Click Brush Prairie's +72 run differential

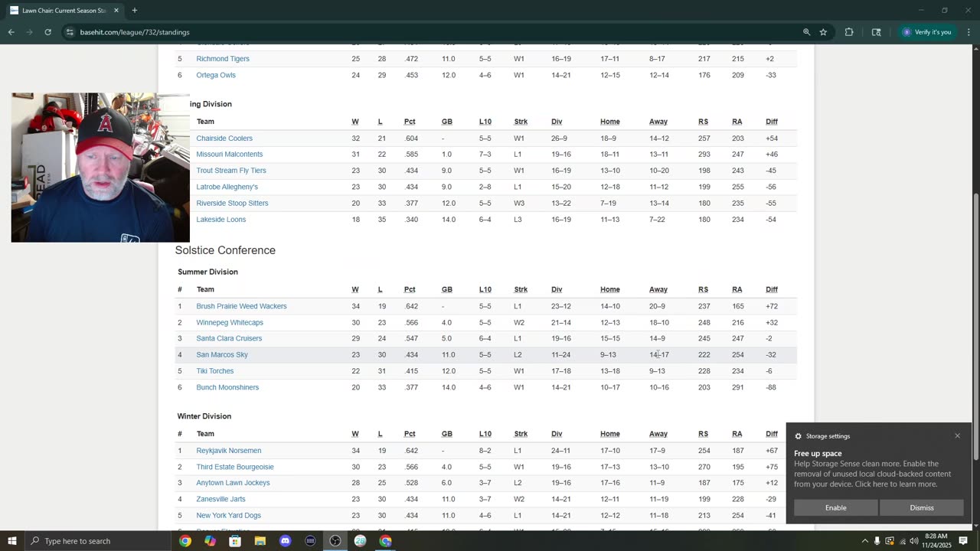point(771,306)
